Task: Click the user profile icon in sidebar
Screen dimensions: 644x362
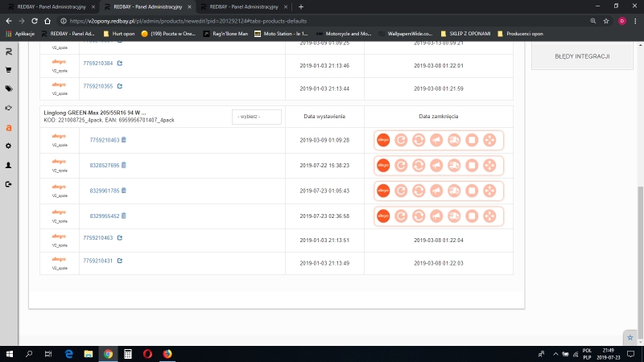Action: point(8,165)
